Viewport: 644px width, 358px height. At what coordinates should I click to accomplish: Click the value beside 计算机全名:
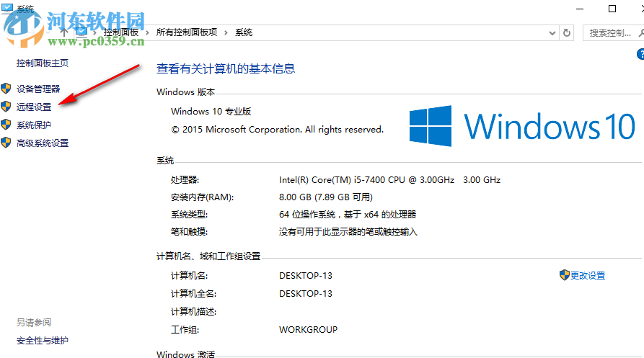306,294
